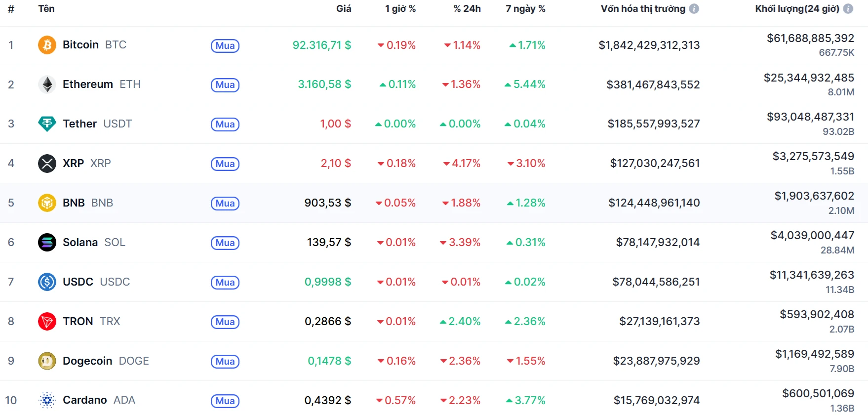This screenshot has width=868, height=418.
Task: Open the USDC coin name link
Action: pos(78,282)
